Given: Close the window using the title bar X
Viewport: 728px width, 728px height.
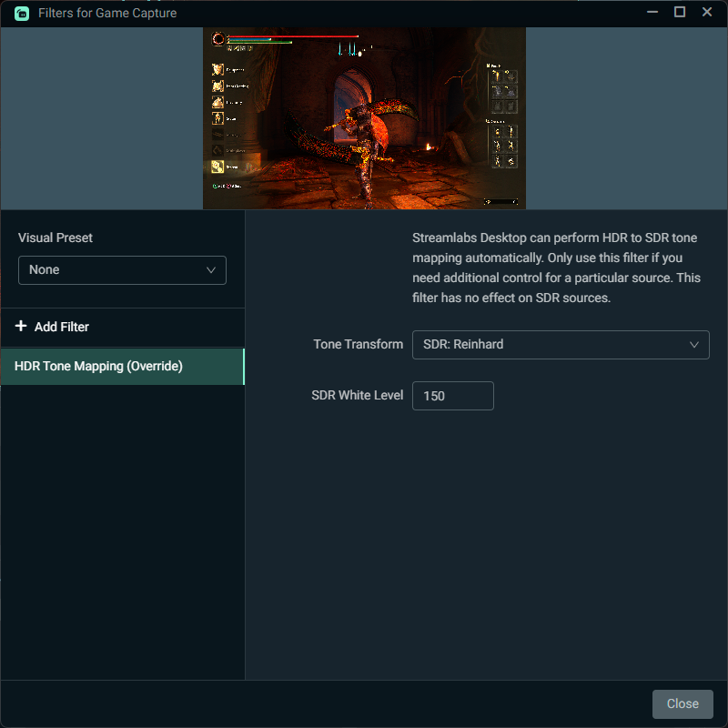Looking at the screenshot, I should 707,13.
